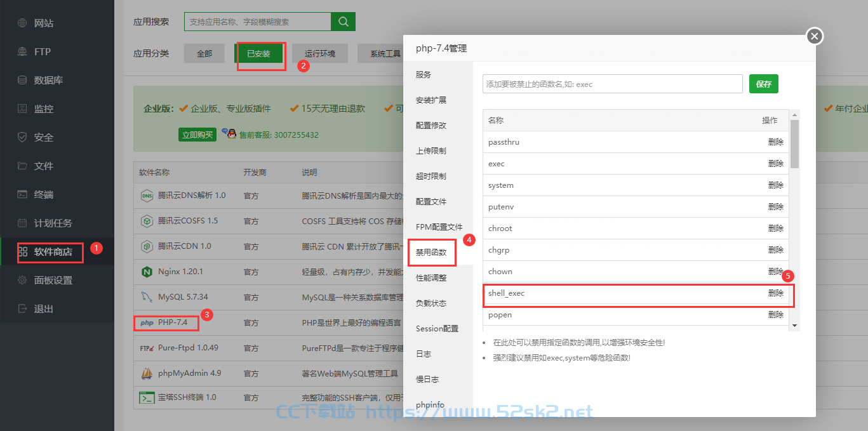
Task: Click the grid icon beside 软件商店
Action: click(x=22, y=252)
